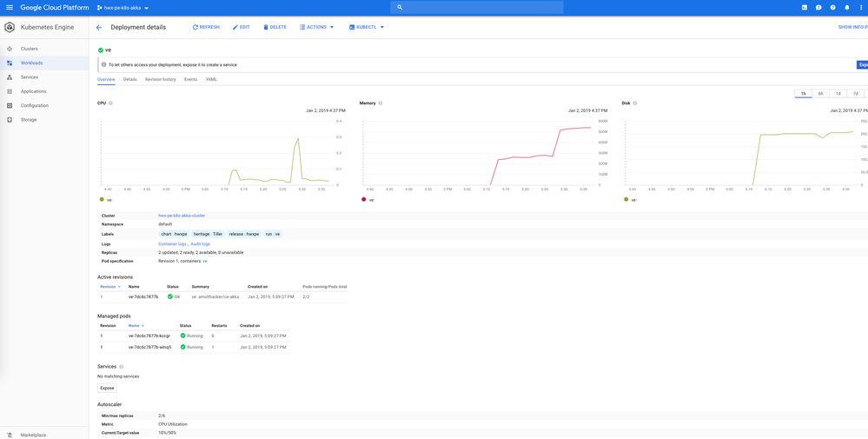
Task: Select the 1h time range toggle
Action: click(x=804, y=93)
